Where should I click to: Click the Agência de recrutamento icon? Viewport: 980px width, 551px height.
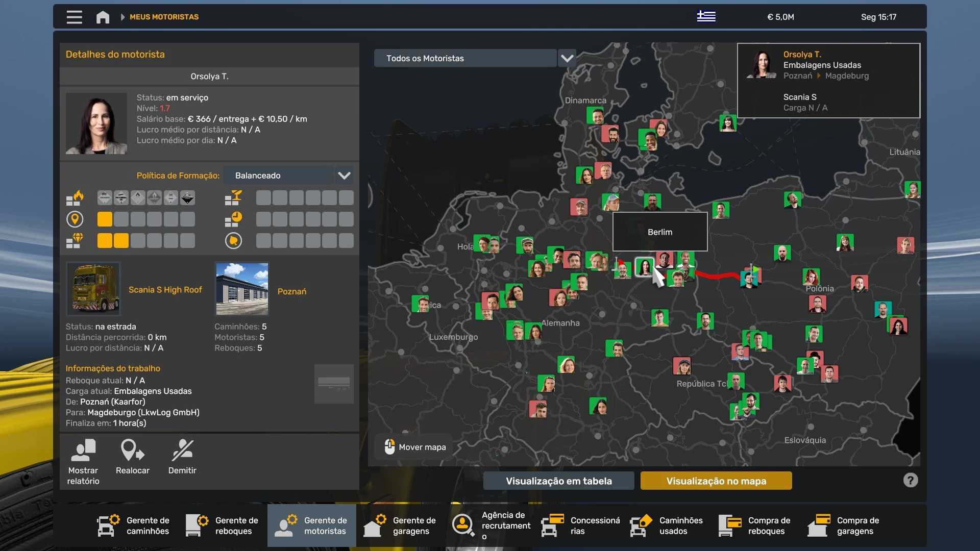[x=463, y=524]
